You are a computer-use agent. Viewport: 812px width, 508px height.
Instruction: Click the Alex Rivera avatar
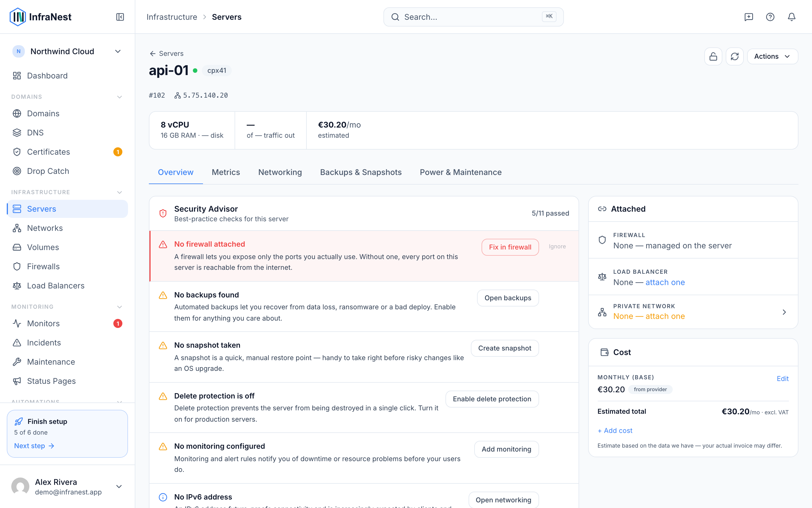pyautogui.click(x=20, y=487)
